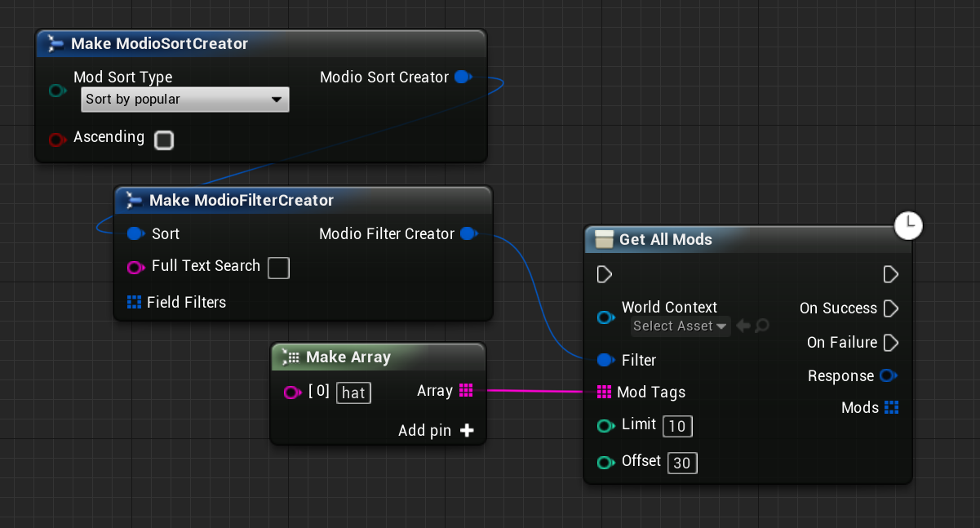This screenshot has height=528, width=980.
Task: Click the Make Array output Array pin
Action: click(x=467, y=391)
